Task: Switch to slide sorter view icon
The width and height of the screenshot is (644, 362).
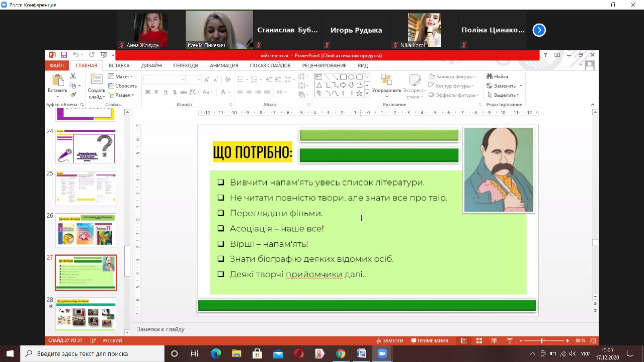Action: pyautogui.click(x=479, y=340)
